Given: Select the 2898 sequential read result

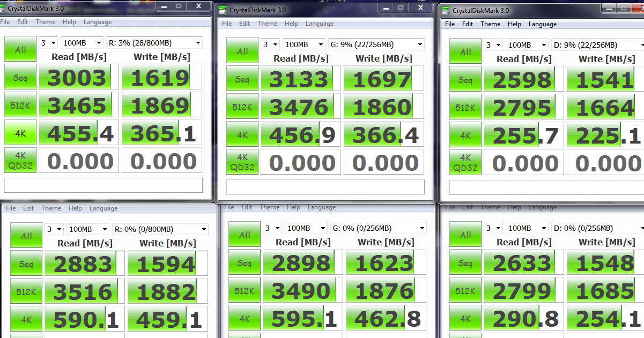Looking at the screenshot, I should [x=302, y=262].
